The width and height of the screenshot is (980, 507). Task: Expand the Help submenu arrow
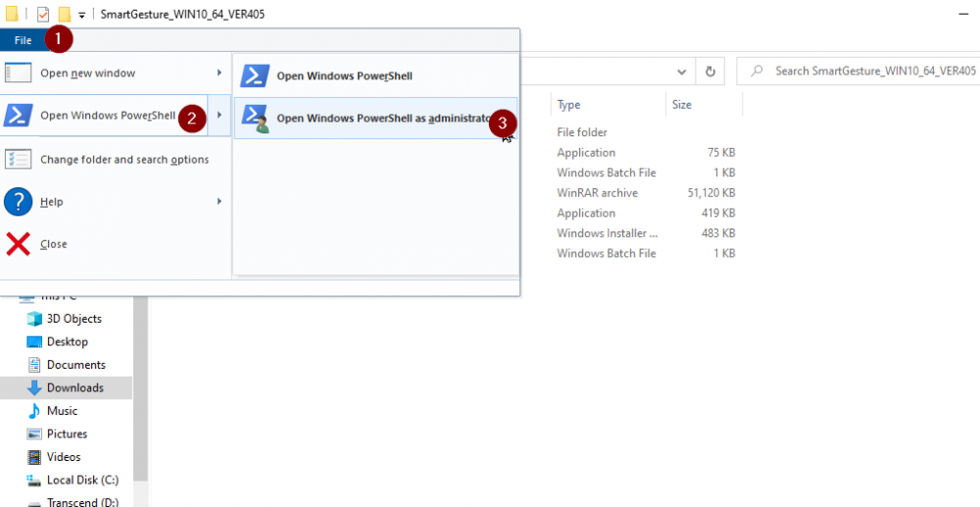[220, 201]
